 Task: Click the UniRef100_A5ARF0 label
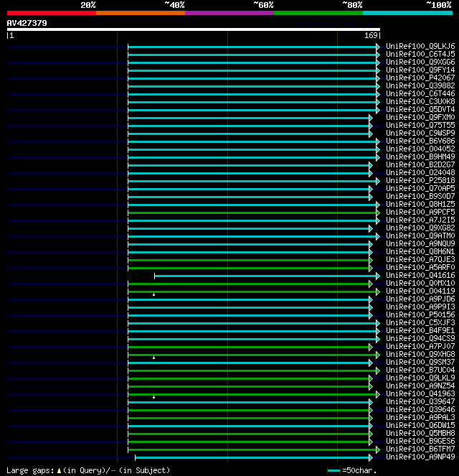[420, 267]
